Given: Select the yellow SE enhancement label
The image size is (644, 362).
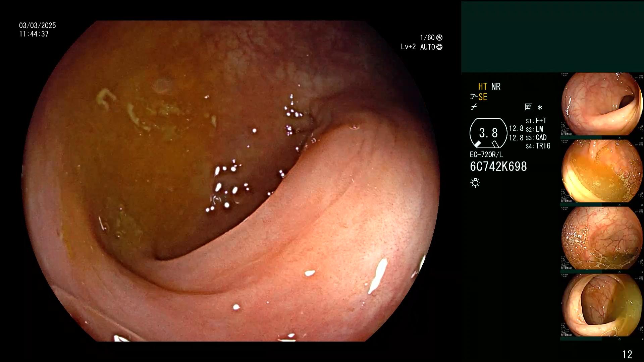Looking at the screenshot, I should click(x=483, y=97).
